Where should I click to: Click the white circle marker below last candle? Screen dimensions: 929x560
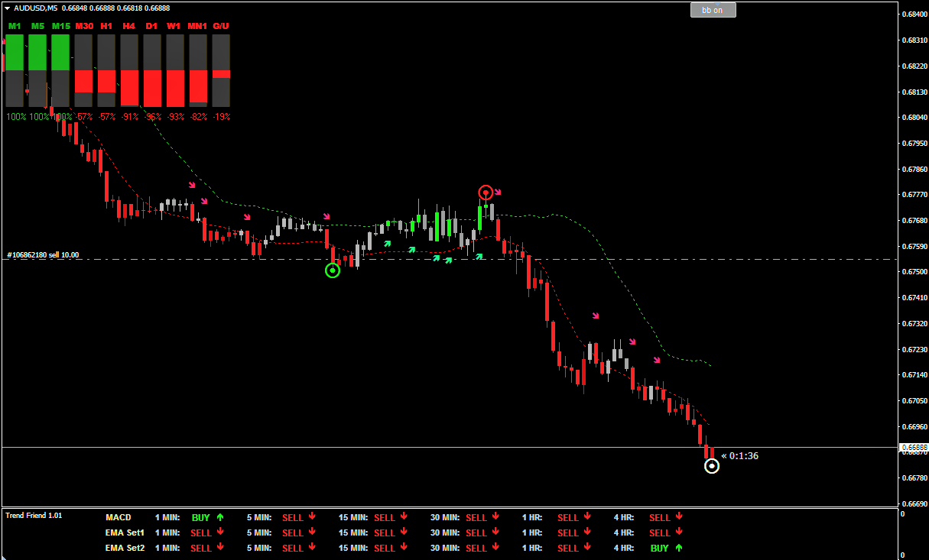coord(711,465)
